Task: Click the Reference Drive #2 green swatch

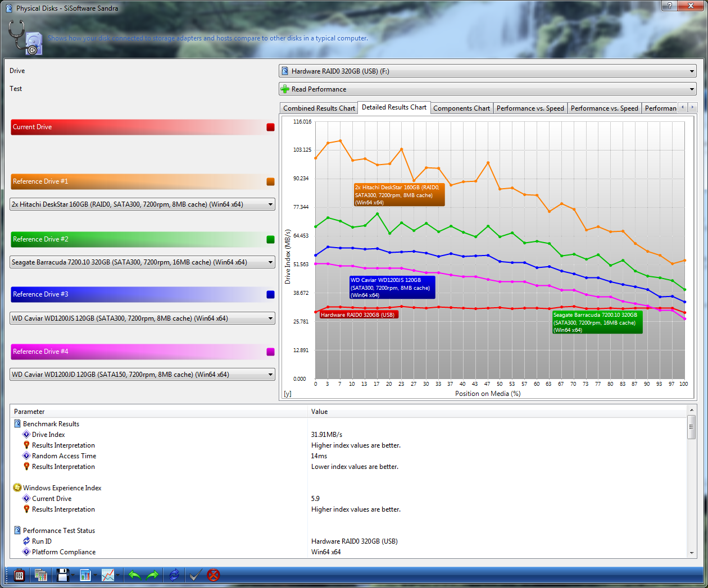Action: [270, 240]
